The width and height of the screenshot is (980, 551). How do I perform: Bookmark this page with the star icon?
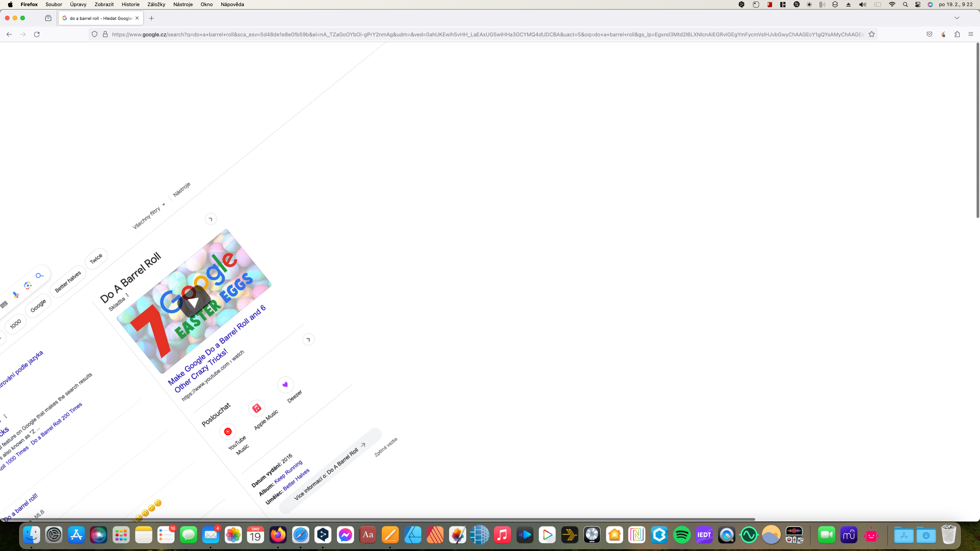coord(872,34)
